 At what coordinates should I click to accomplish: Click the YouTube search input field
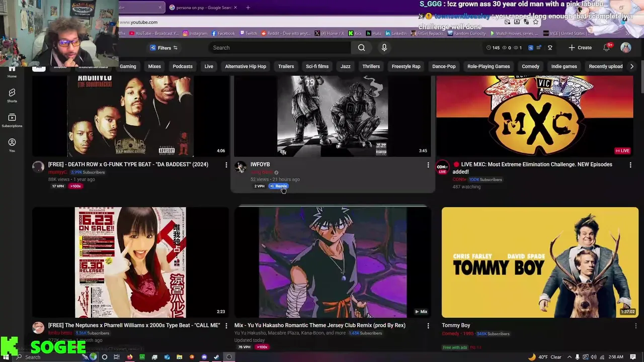(x=280, y=48)
